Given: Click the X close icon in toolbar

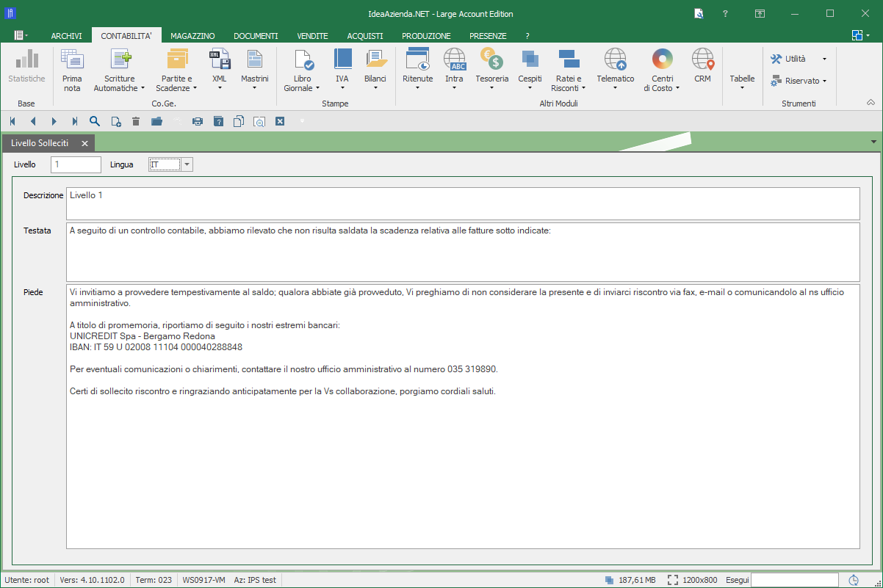Looking at the screenshot, I should [x=280, y=121].
